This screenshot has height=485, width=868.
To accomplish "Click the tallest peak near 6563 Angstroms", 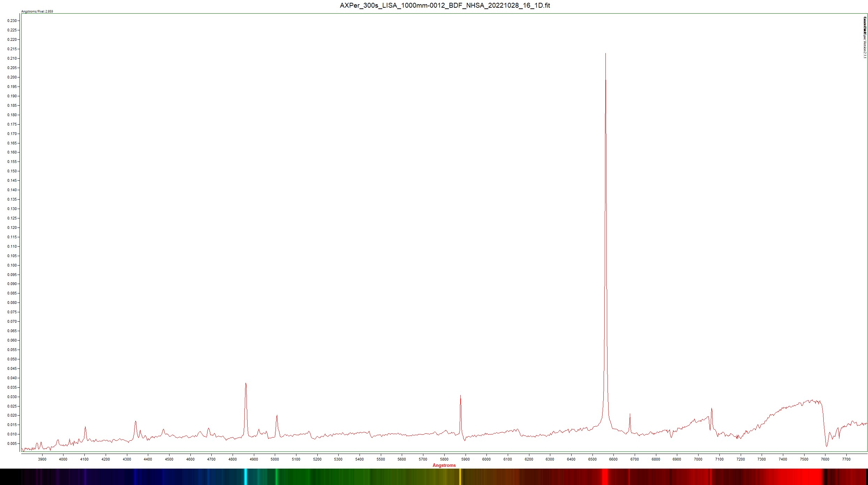I will tap(605, 56).
